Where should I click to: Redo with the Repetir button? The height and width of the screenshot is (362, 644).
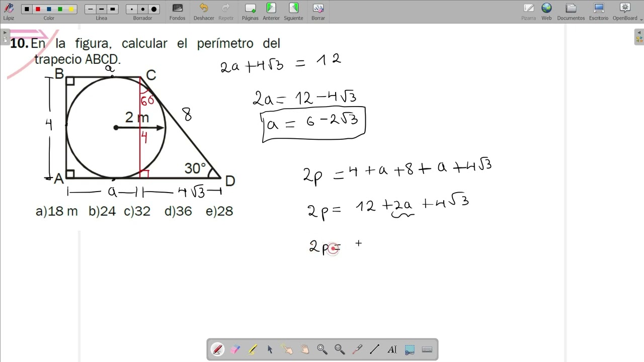(x=226, y=11)
